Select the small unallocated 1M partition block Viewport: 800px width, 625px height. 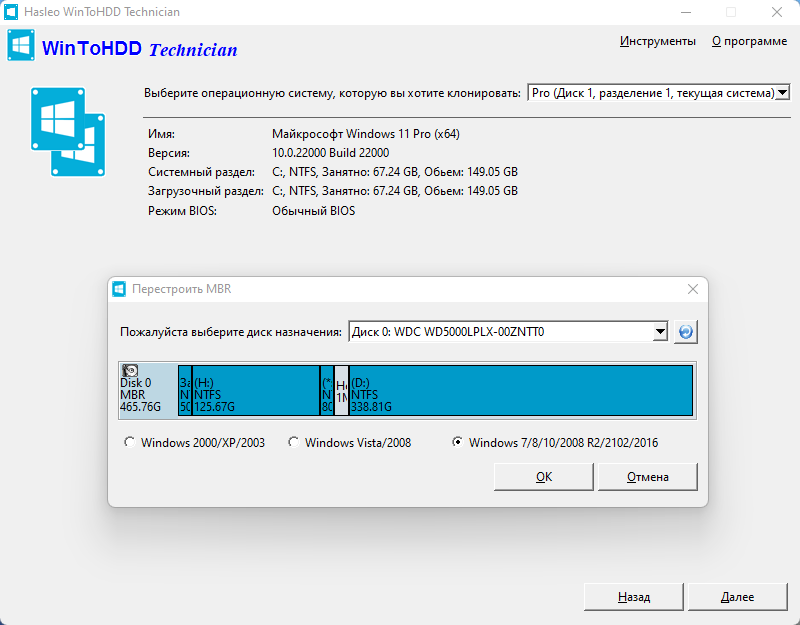tap(342, 390)
